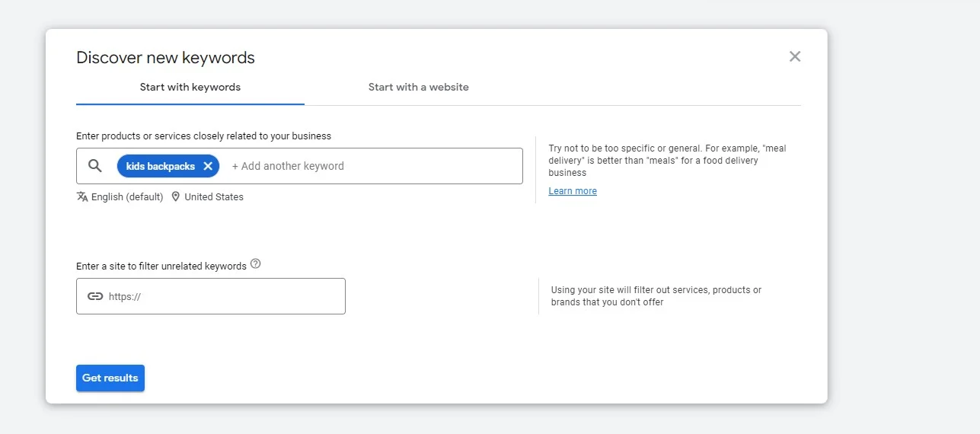
Task: Remove the kids backpacks keyword chip
Action: [x=208, y=166]
